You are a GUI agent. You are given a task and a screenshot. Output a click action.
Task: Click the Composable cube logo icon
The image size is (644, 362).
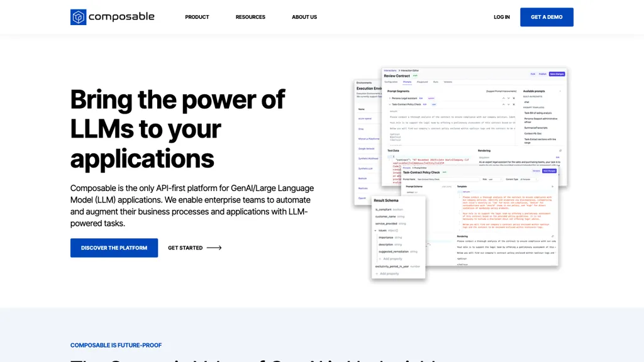tap(78, 17)
